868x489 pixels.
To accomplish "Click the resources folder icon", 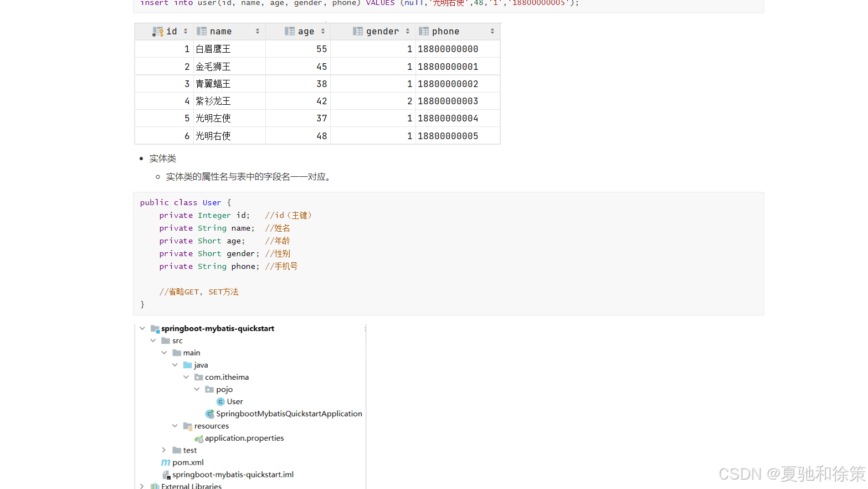I will point(187,426).
